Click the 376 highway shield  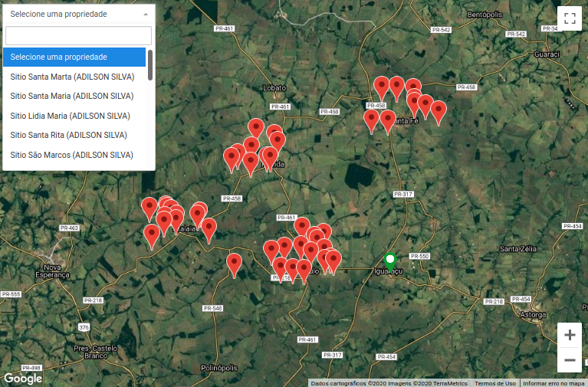pos(84,327)
